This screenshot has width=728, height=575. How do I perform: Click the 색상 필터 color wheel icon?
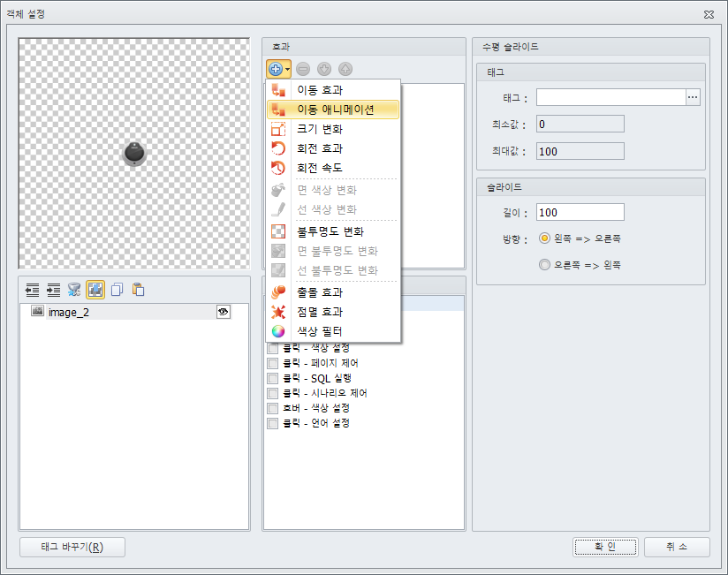pyautogui.click(x=278, y=331)
